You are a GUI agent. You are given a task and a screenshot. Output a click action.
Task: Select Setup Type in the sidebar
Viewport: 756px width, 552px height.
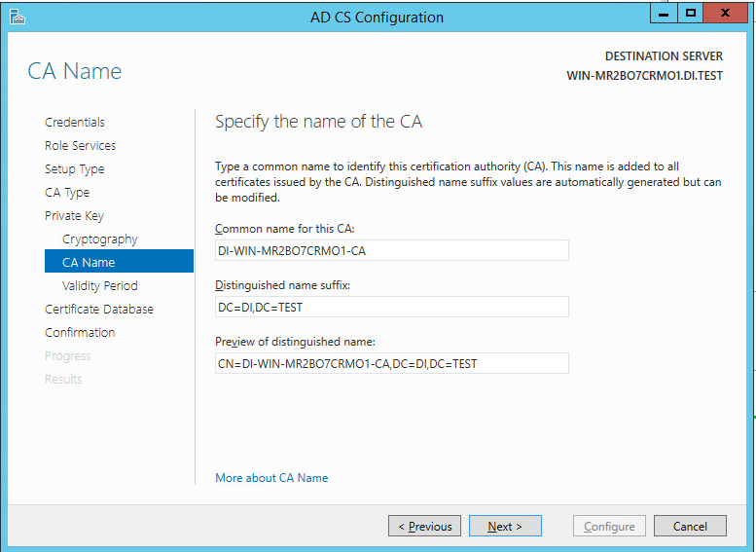tap(74, 168)
